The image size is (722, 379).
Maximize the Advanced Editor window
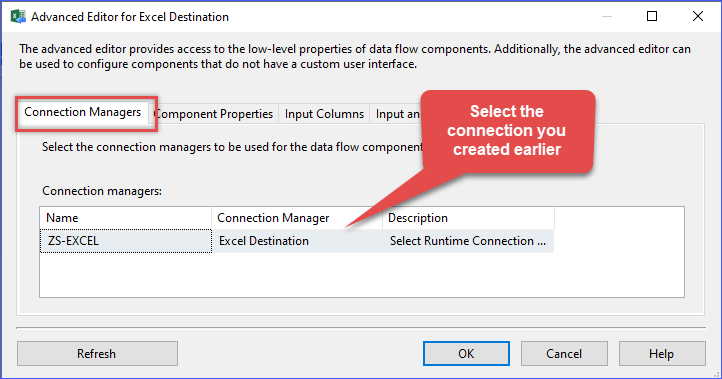pos(652,17)
